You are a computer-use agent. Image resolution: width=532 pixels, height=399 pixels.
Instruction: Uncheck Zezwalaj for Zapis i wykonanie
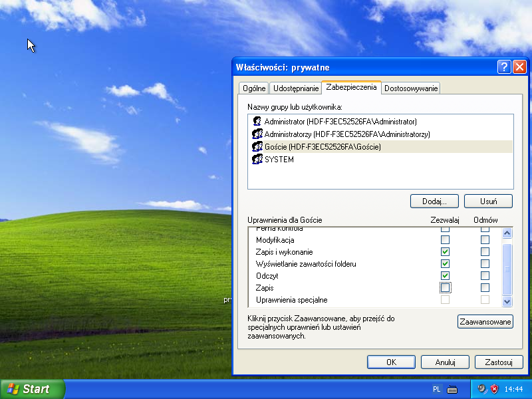pyautogui.click(x=445, y=252)
